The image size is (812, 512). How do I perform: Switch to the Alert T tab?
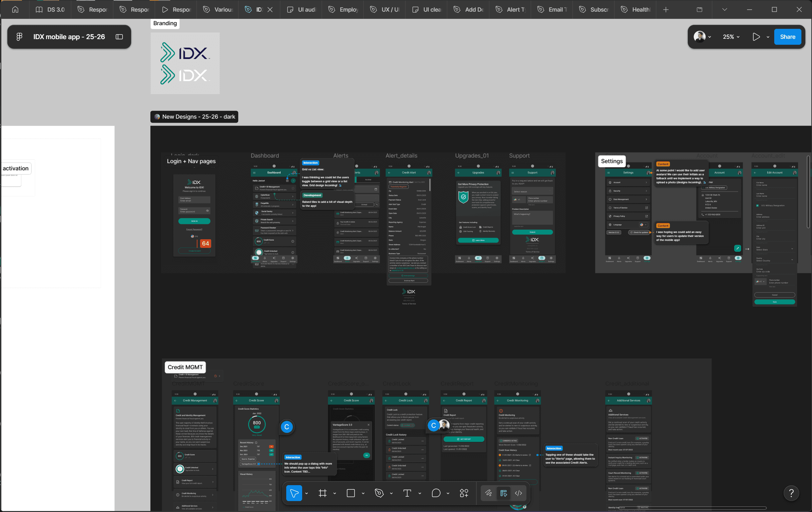point(511,9)
